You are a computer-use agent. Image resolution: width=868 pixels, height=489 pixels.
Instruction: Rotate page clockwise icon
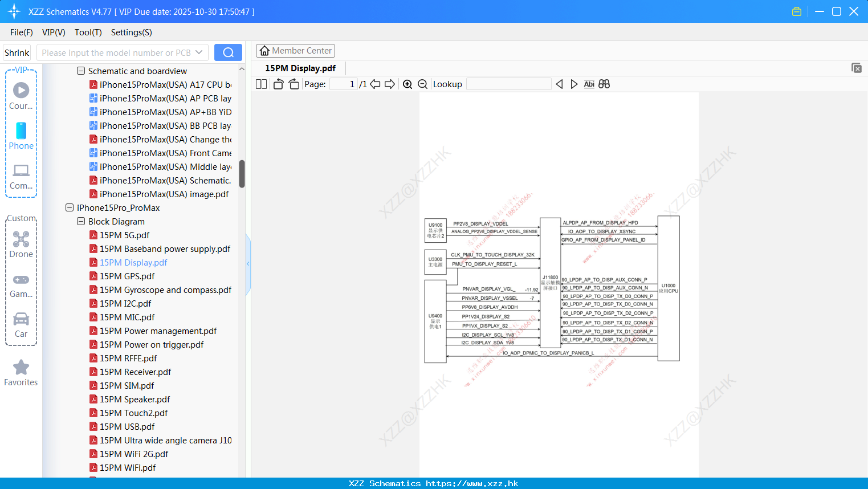point(294,84)
